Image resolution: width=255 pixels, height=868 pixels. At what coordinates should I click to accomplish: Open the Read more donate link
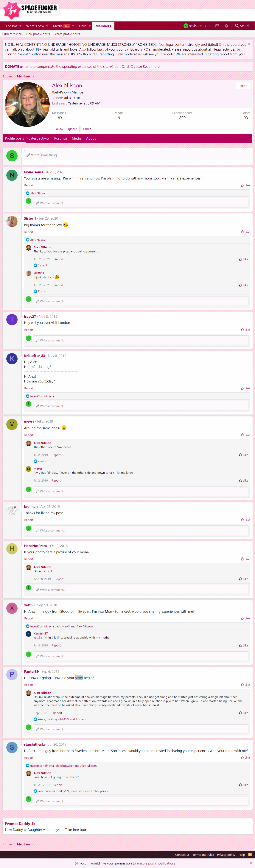[x=151, y=67]
